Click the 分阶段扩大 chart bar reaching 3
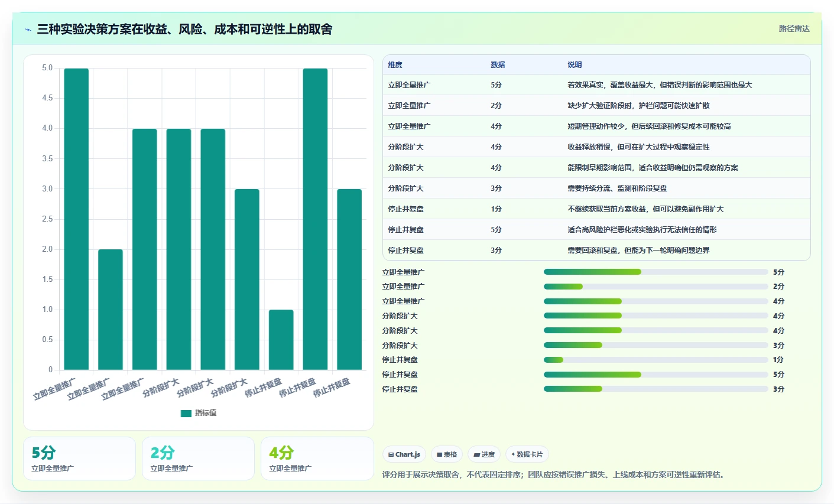Screen dimensions: 834x504 pyautogui.click(x=247, y=279)
